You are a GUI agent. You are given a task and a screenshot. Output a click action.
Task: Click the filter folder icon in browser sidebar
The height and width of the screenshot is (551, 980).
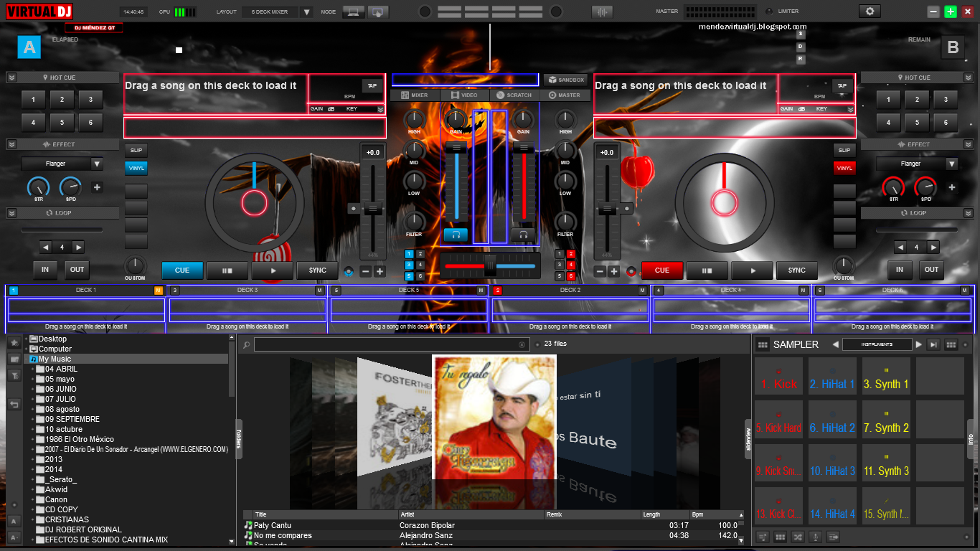14,375
